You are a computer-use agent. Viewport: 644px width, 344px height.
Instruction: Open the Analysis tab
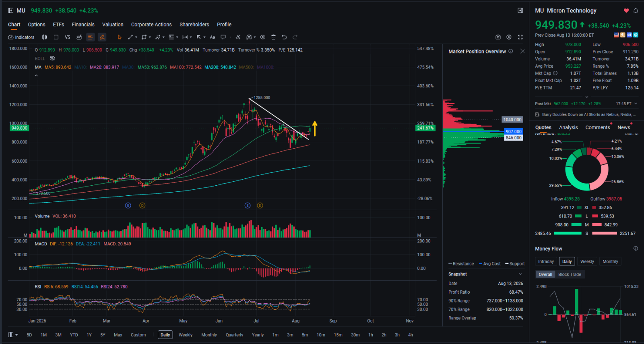tap(568, 127)
